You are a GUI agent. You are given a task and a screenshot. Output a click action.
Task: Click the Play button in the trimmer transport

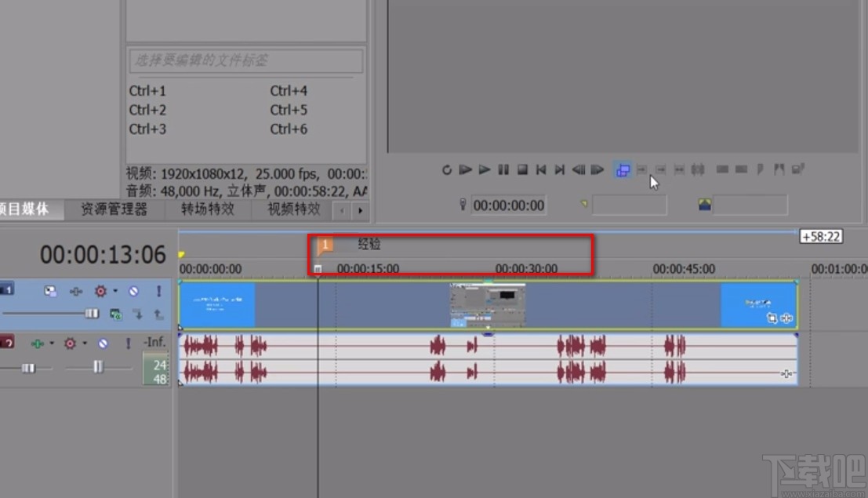[x=485, y=169]
